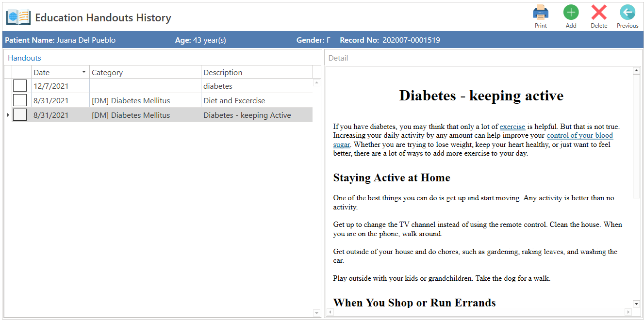Screen dimensions: 644x320
Task: Click the 'Staying Active at Home' heading
Action: pos(392,177)
